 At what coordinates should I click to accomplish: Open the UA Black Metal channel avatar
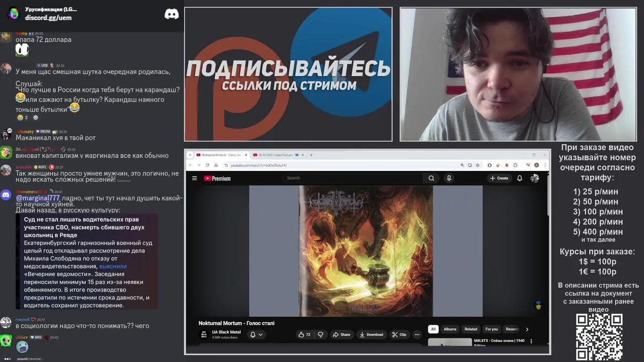tap(204, 334)
